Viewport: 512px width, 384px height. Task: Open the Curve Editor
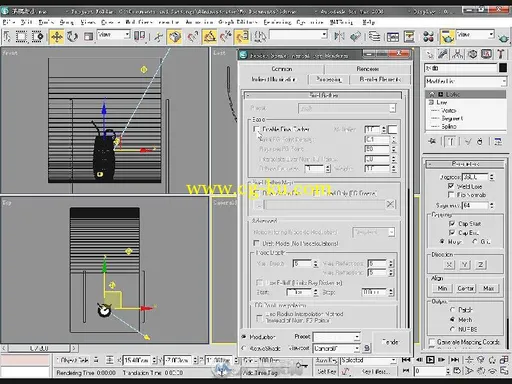pos(393,36)
